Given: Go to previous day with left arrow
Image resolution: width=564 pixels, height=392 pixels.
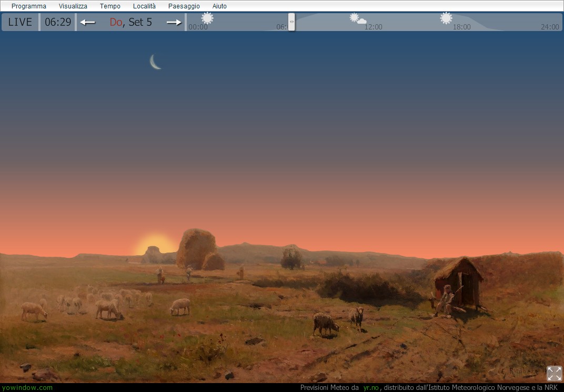Looking at the screenshot, I should (87, 22).
